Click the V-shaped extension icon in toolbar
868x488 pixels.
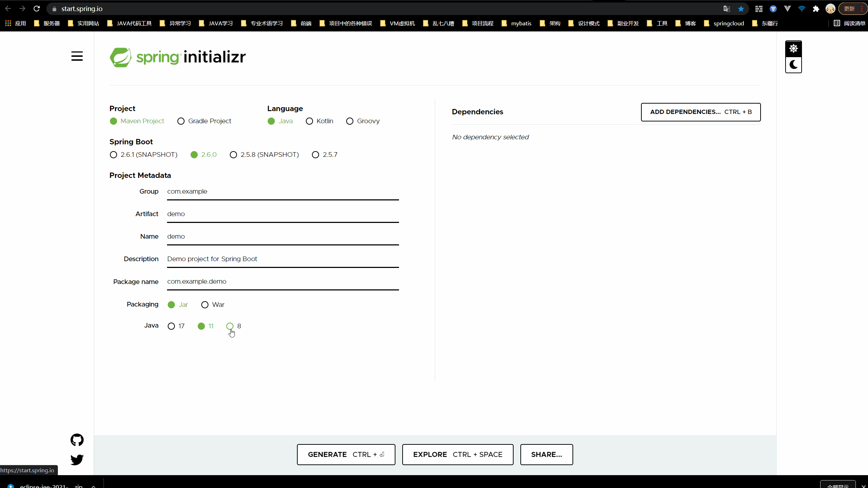pos(787,9)
